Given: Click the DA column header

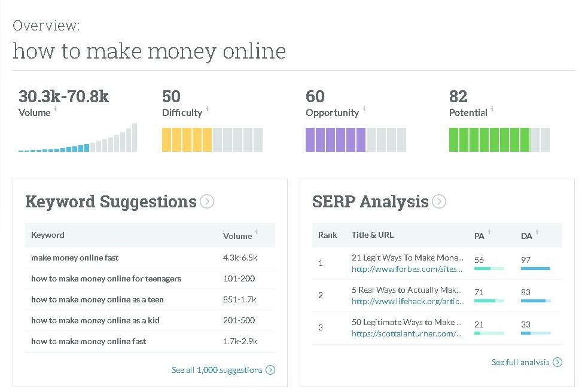Looking at the screenshot, I should 526,236.
